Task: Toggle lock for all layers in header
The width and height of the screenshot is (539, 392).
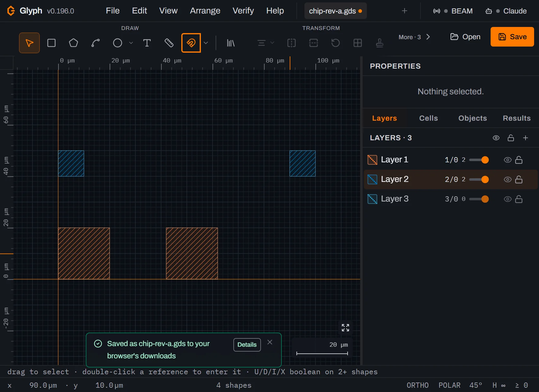Action: point(511,138)
